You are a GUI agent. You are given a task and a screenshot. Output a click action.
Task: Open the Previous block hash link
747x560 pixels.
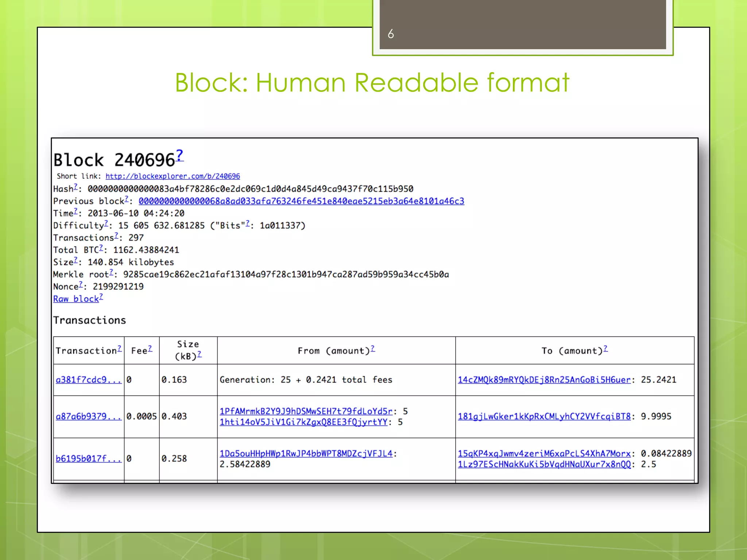(x=301, y=201)
